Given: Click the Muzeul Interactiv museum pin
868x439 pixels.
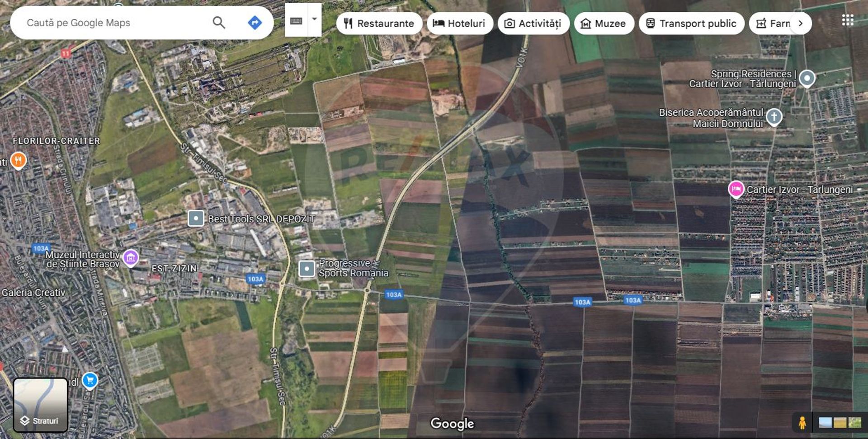Looking at the screenshot, I should point(131,258).
